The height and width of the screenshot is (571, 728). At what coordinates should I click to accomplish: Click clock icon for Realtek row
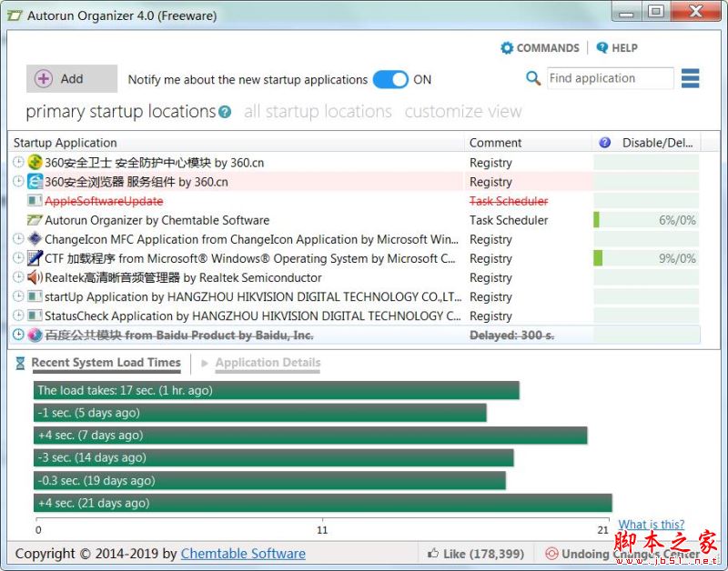pyautogui.click(x=18, y=277)
